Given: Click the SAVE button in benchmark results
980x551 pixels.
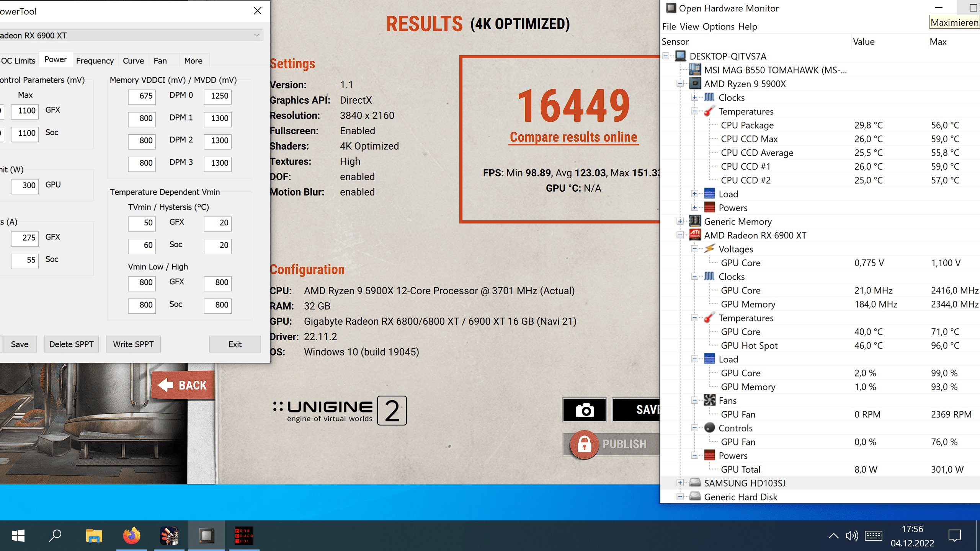Looking at the screenshot, I should (636, 410).
